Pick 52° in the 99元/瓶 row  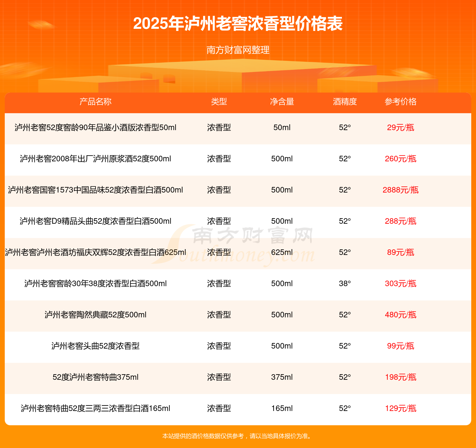click(345, 346)
